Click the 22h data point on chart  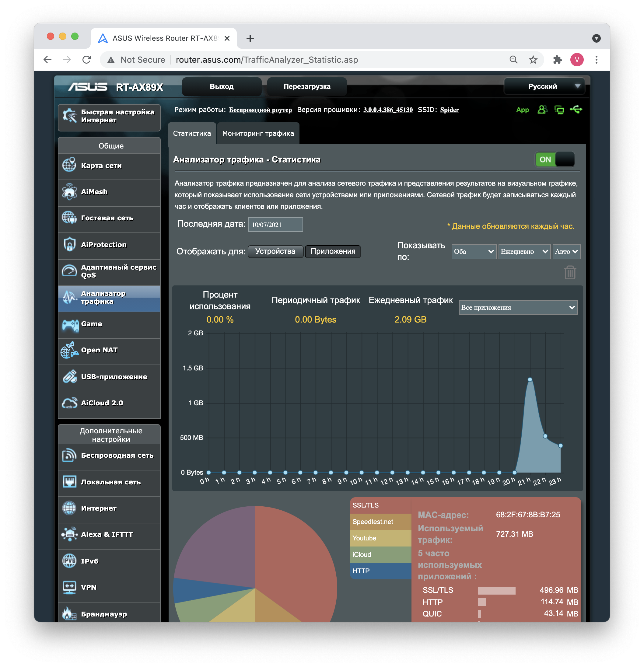(545, 436)
